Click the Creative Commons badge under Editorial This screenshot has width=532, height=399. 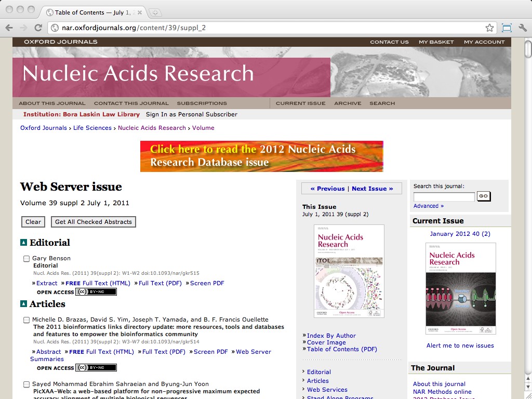coord(96,292)
